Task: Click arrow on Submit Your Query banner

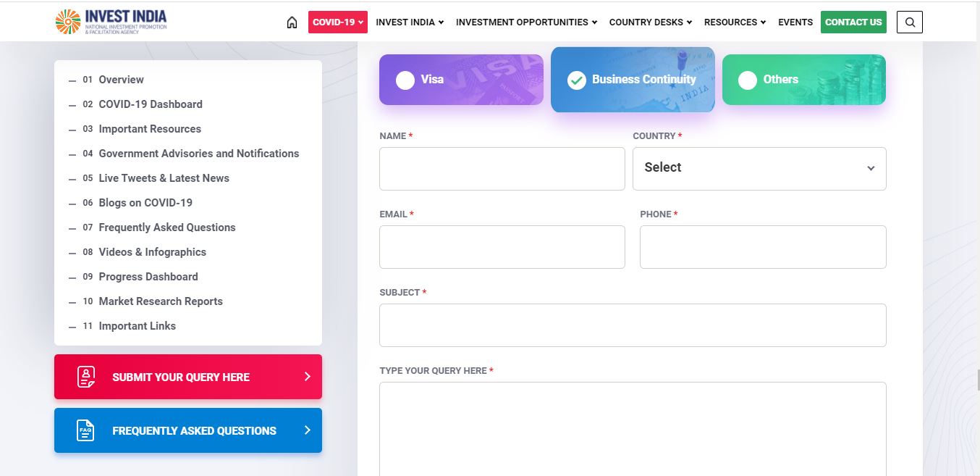Action: click(x=307, y=377)
